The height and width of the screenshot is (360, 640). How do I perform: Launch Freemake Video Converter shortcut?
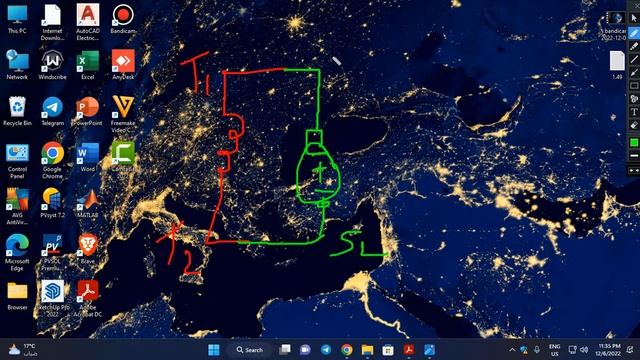(x=123, y=114)
